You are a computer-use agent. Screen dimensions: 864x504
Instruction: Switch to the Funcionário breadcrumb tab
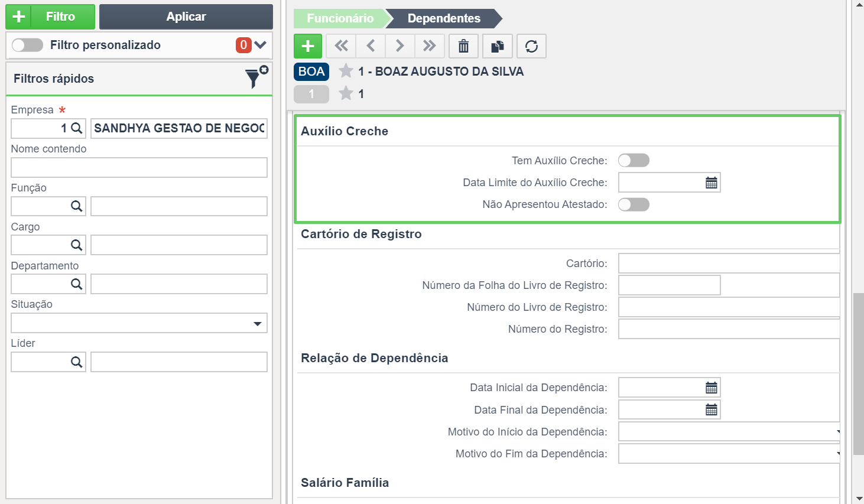point(340,18)
